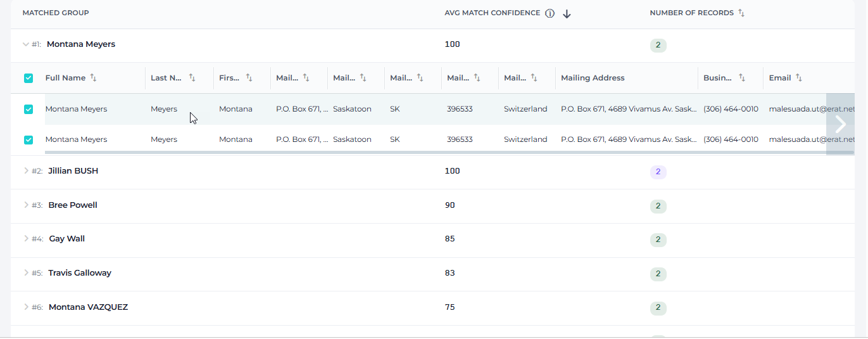Sort by Number of Records icon
The height and width of the screenshot is (339, 868).
pyautogui.click(x=741, y=13)
